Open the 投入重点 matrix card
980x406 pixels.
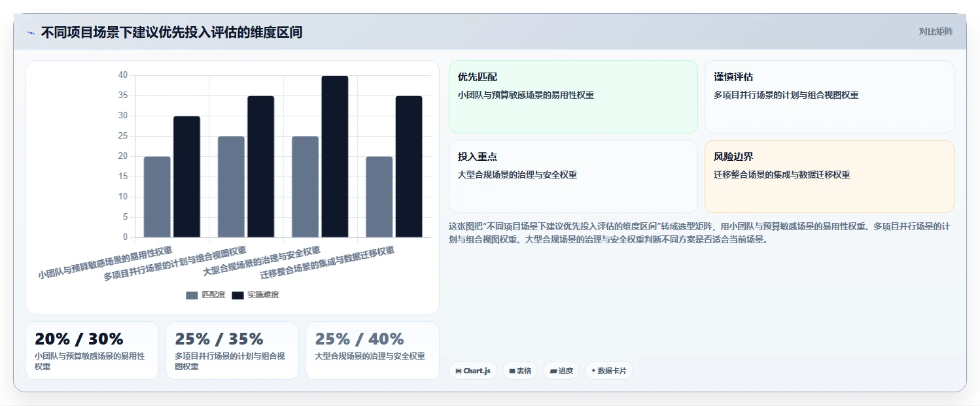point(573,177)
